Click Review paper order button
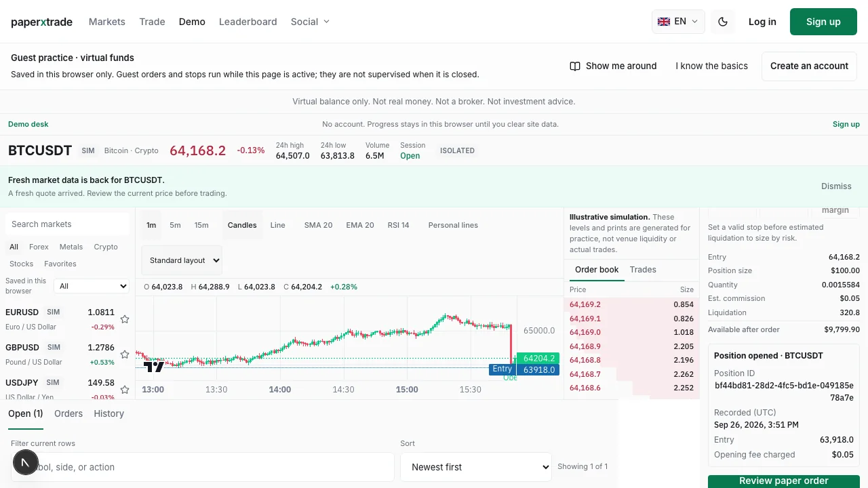This screenshot has height=488, width=868. [x=784, y=481]
